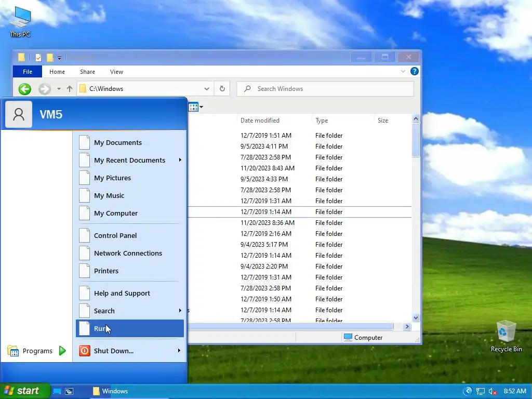Click the window-switcher quick launch icon on taskbar
532x399 pixels.
pyautogui.click(x=69, y=391)
